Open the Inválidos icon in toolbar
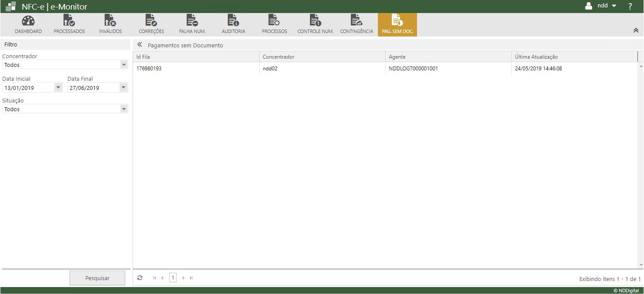The width and height of the screenshot is (644, 294). click(x=110, y=21)
